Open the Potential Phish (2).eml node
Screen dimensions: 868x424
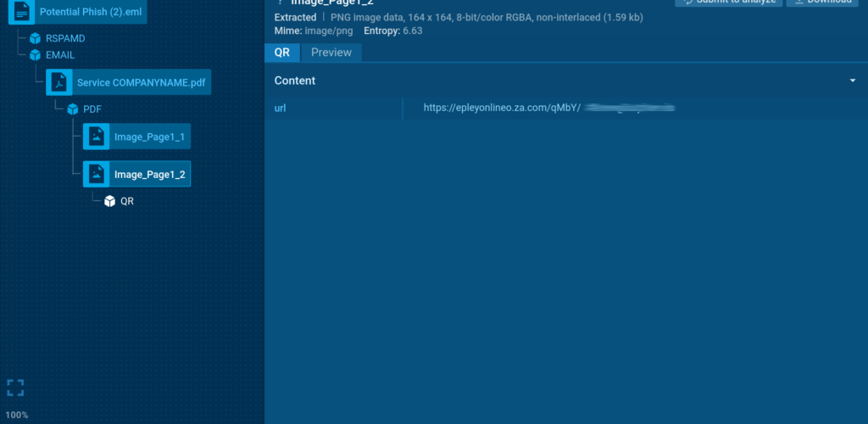[x=78, y=11]
